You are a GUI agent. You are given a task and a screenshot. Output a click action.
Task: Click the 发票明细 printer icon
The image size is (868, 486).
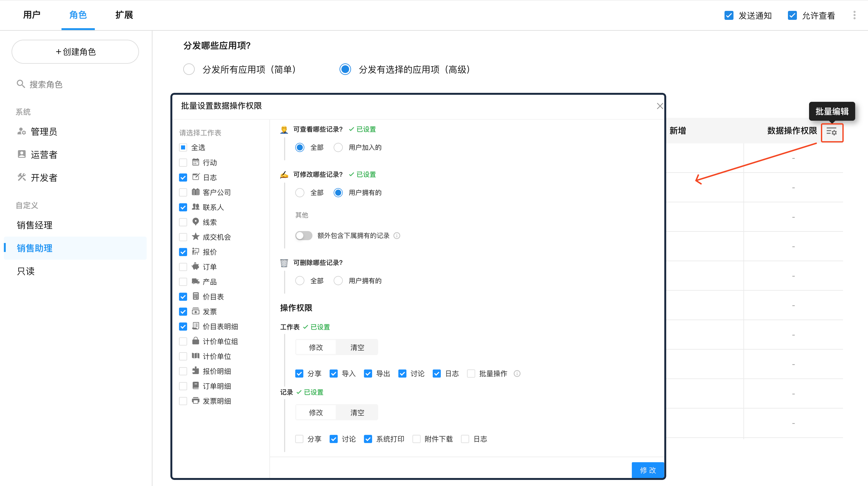coord(195,401)
